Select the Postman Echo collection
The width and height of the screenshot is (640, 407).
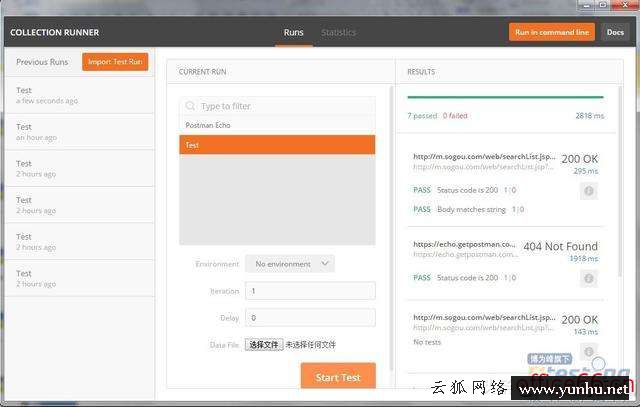277,125
